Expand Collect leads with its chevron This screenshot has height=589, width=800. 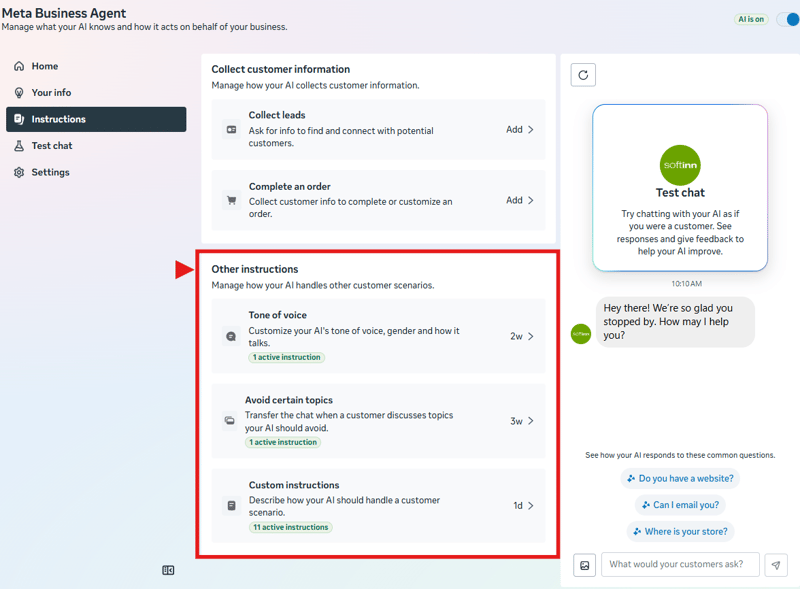(x=531, y=130)
